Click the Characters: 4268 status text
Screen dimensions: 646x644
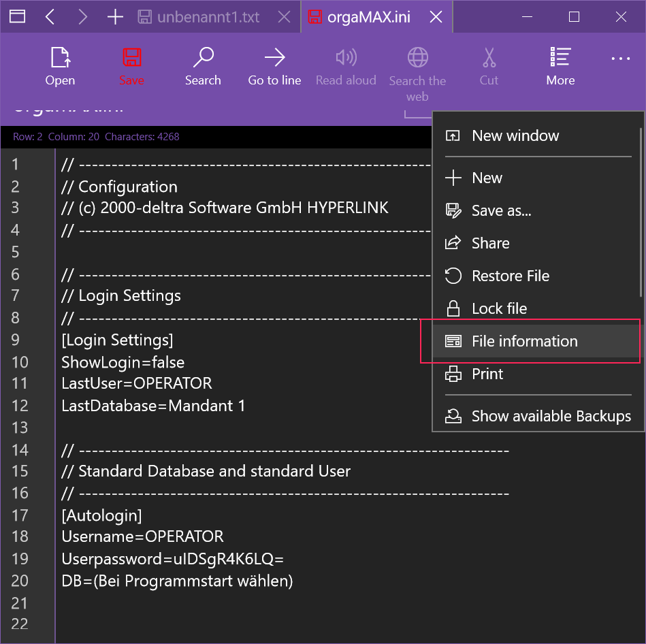point(142,137)
